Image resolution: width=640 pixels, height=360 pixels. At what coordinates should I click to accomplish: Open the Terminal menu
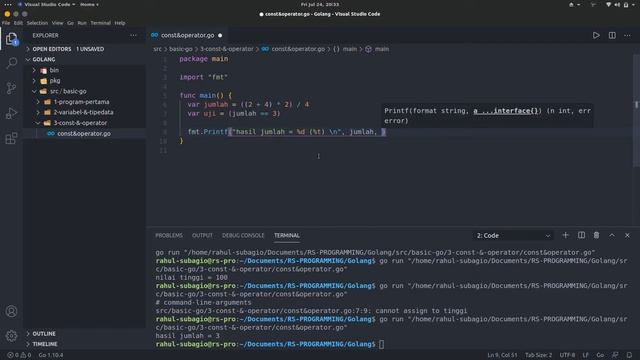click(100, 23)
